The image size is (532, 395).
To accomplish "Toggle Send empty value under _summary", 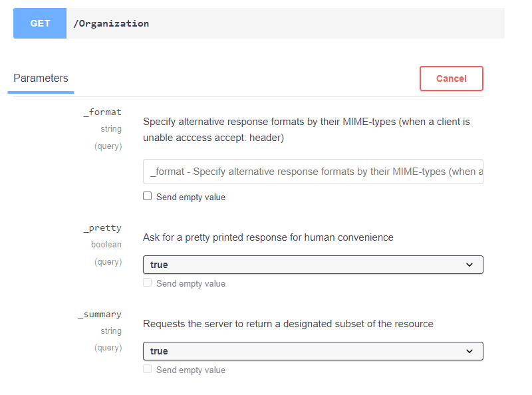I will [x=147, y=369].
